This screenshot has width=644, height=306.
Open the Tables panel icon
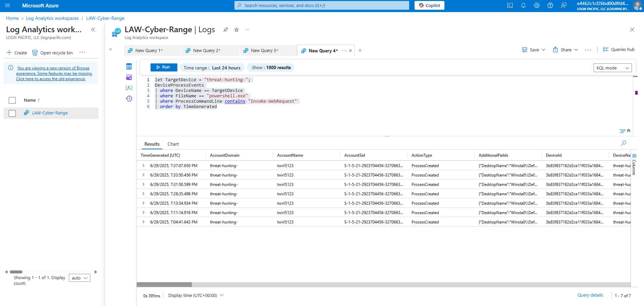129,66
